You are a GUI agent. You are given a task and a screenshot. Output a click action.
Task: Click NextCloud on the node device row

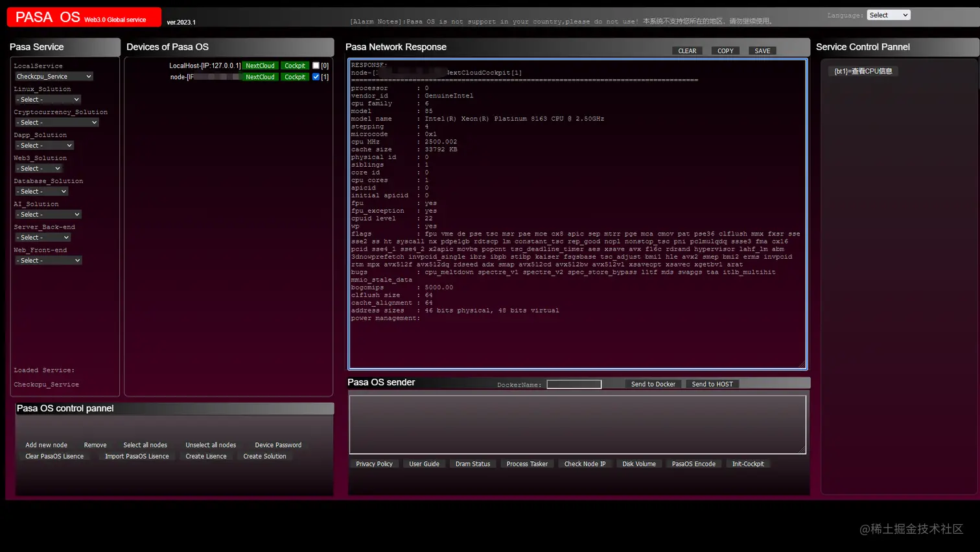260,77
